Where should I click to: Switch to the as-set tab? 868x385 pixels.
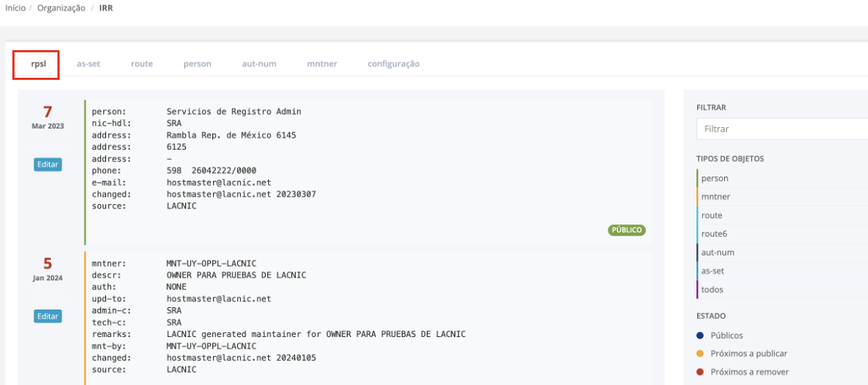[88, 64]
